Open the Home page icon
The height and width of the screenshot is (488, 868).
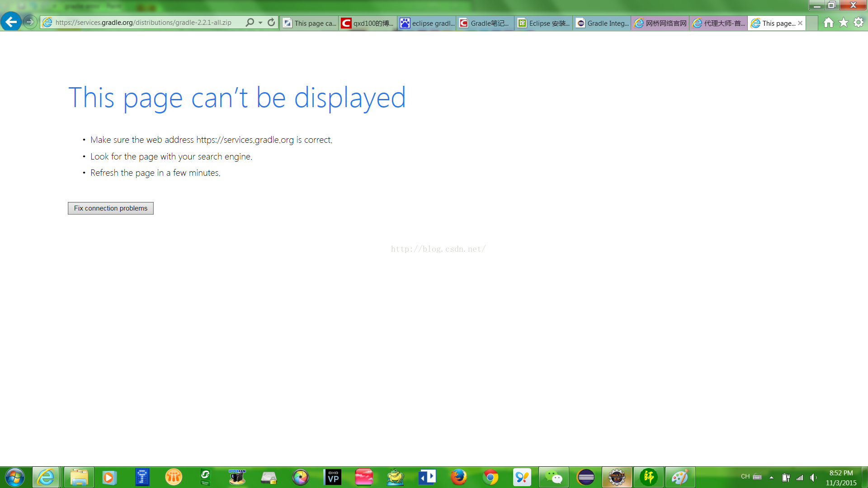pyautogui.click(x=828, y=23)
